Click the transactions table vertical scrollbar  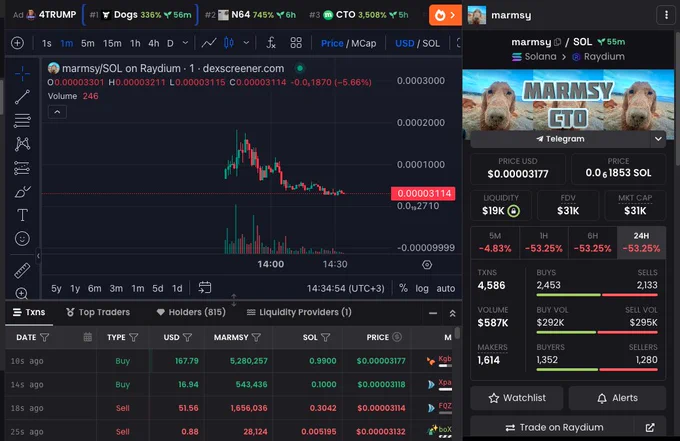point(457,334)
